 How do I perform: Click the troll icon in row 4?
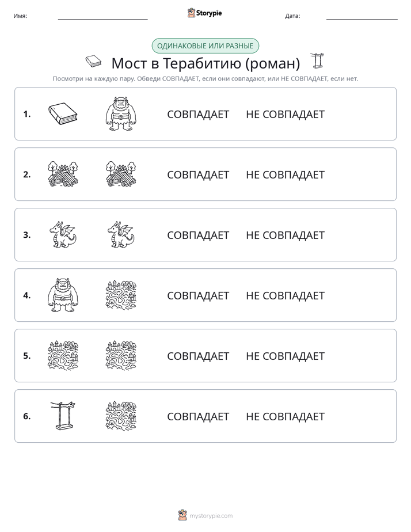[63, 295]
